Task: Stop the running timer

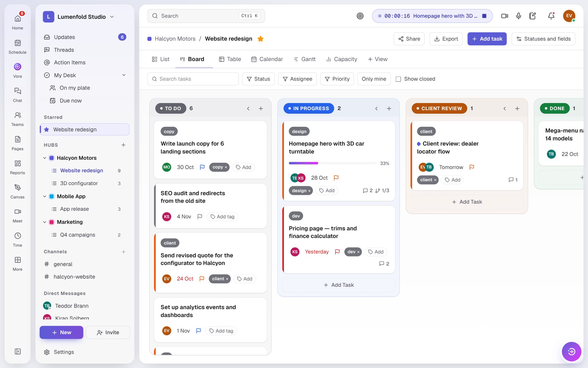Action: [x=484, y=16]
